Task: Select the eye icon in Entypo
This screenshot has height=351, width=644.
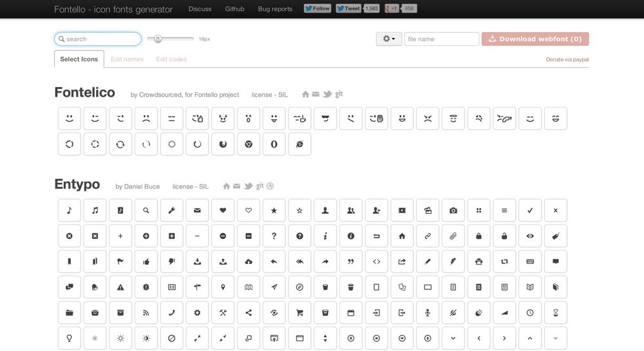Action: pyautogui.click(x=530, y=236)
